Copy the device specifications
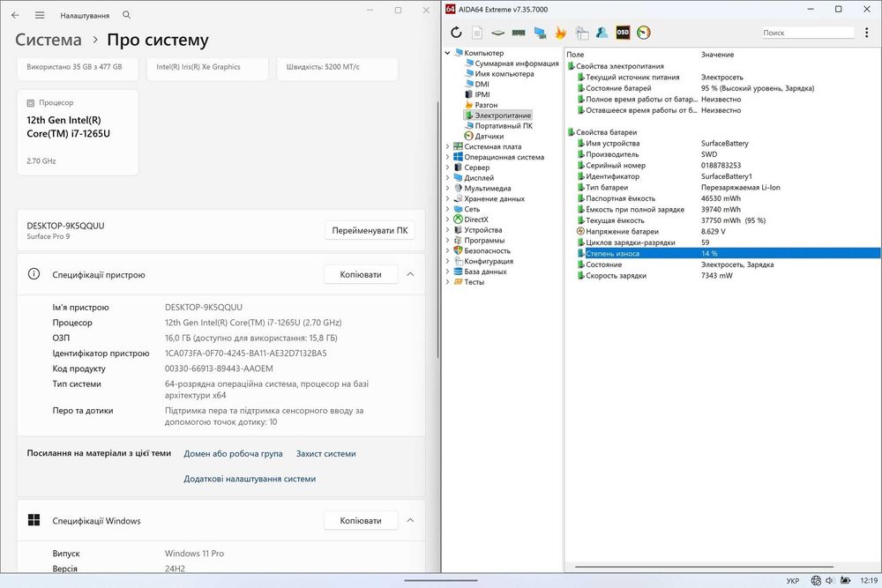882x588 pixels. coord(361,274)
